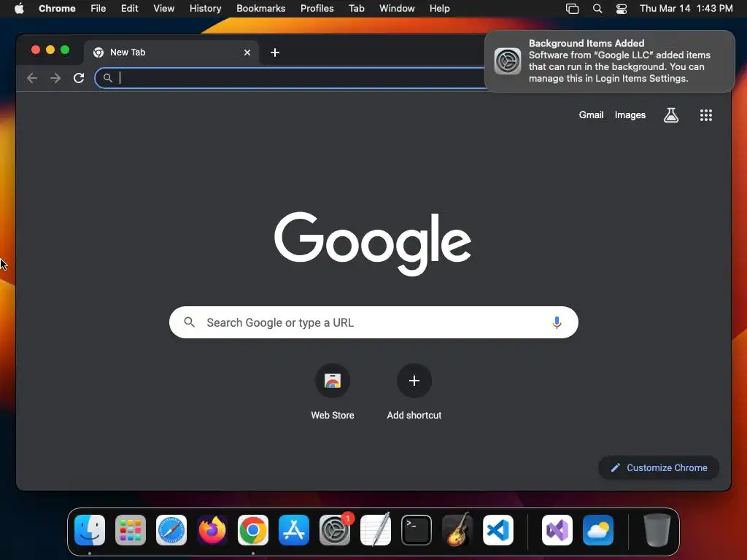Open the History menu

205,9
